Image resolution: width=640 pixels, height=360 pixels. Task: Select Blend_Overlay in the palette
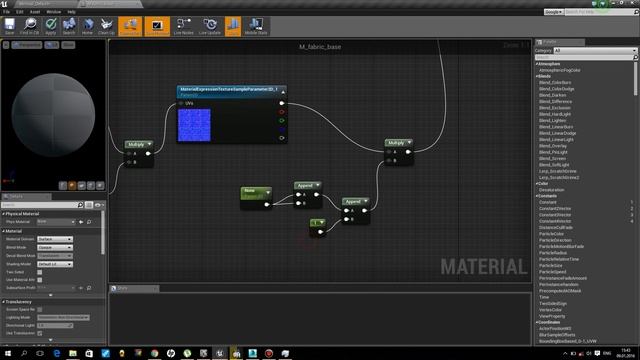point(553,146)
